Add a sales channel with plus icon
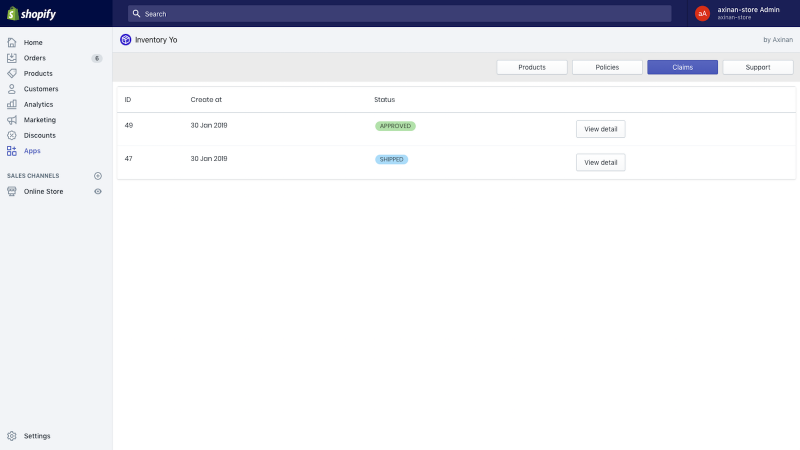 [98, 176]
